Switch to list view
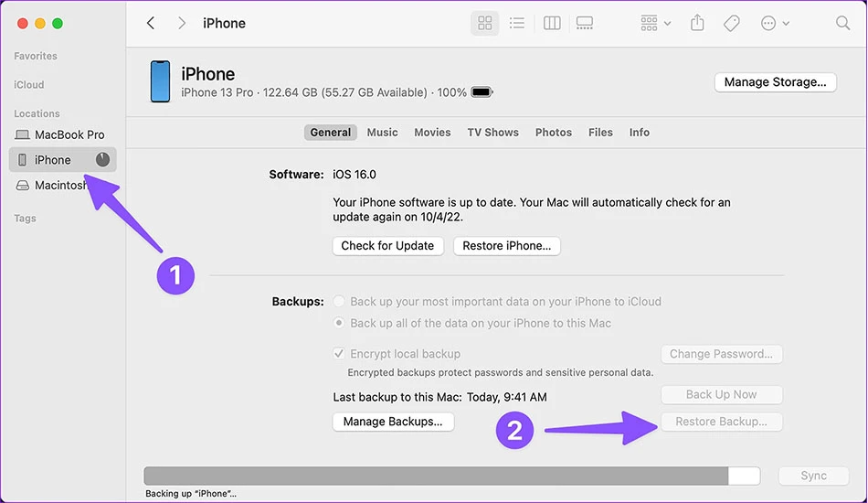The width and height of the screenshot is (868, 503). pyautogui.click(x=517, y=23)
